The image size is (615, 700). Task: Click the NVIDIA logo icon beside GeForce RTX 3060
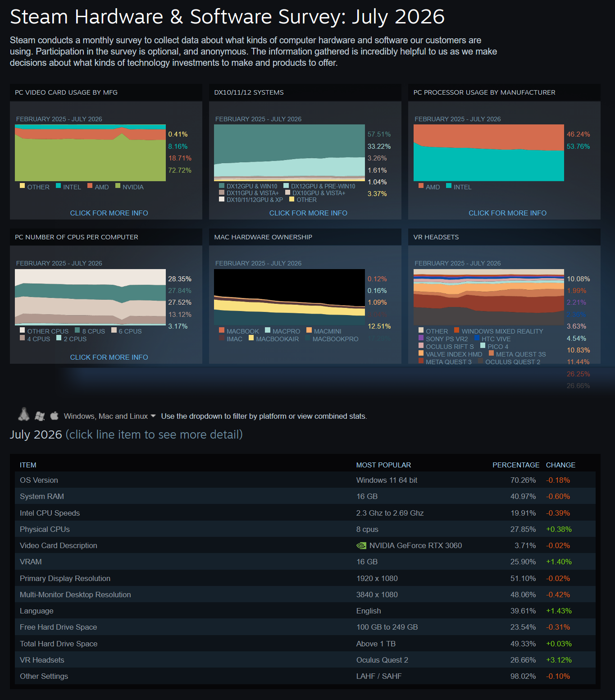pos(361,545)
